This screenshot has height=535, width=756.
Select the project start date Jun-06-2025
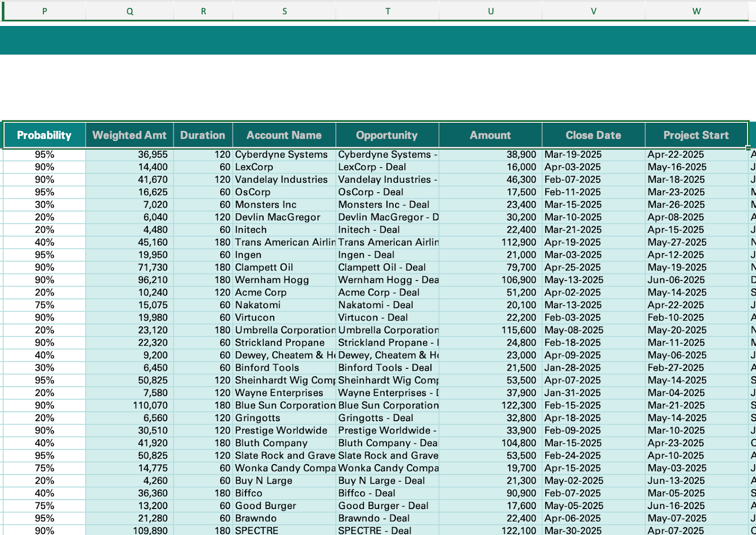click(696, 280)
